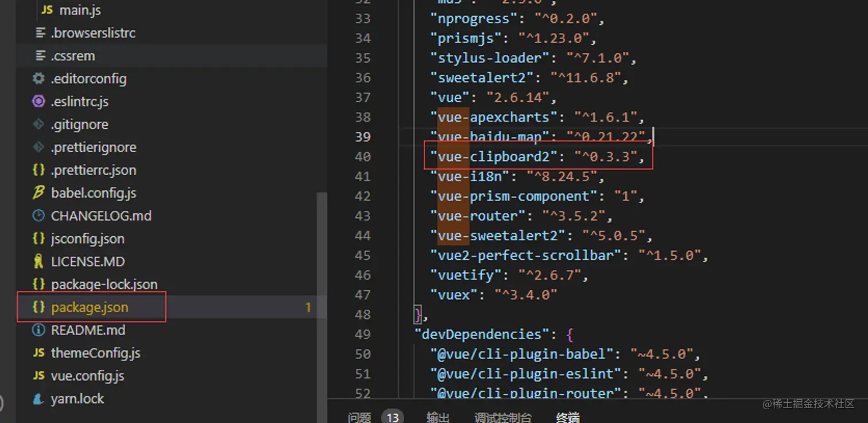Open yarn.lock file
Screen dimensions: 868x423
(77, 399)
